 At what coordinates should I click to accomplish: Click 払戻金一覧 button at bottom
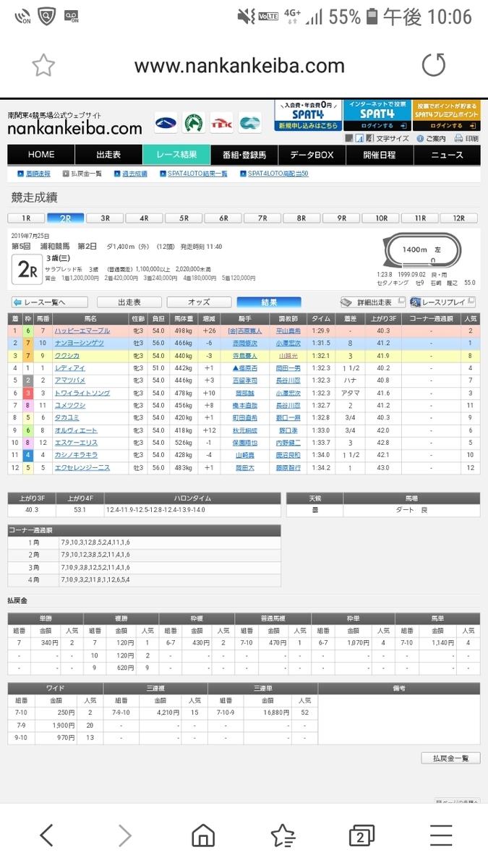(450, 758)
